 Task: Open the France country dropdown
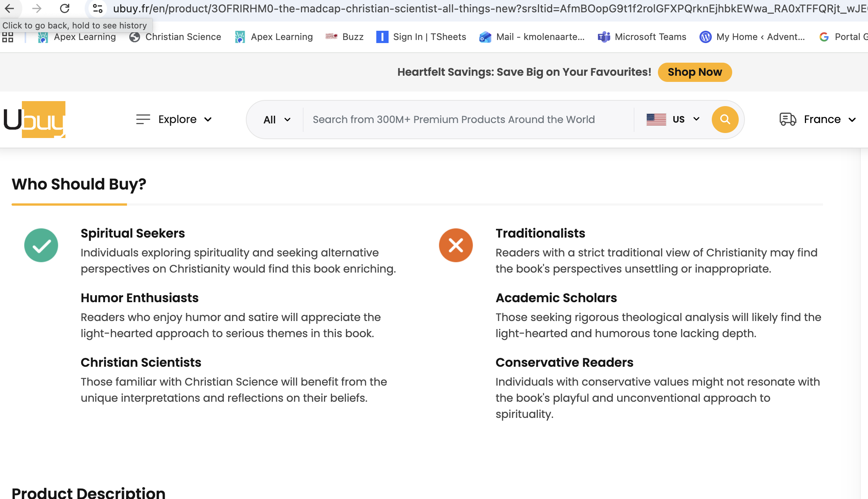coord(830,120)
